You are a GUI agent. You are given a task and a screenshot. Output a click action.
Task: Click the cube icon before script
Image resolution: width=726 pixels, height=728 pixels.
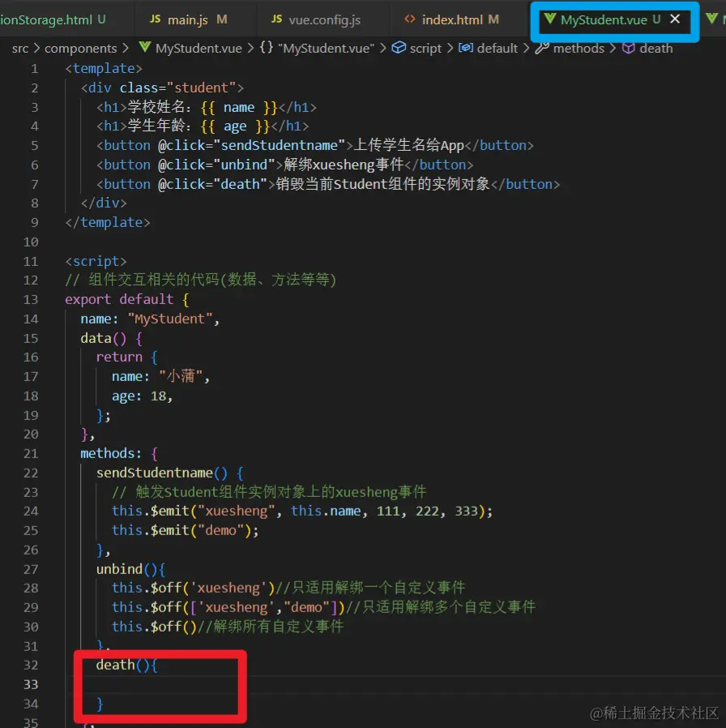tap(399, 48)
